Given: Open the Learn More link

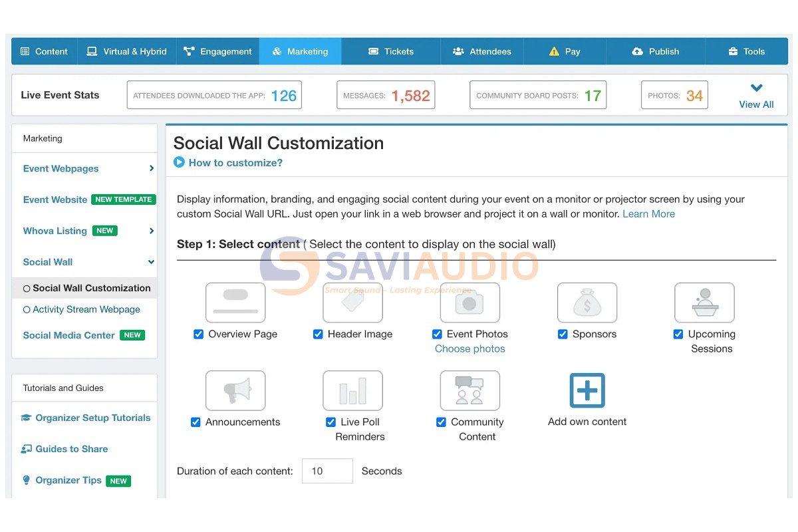Looking at the screenshot, I should pos(648,214).
